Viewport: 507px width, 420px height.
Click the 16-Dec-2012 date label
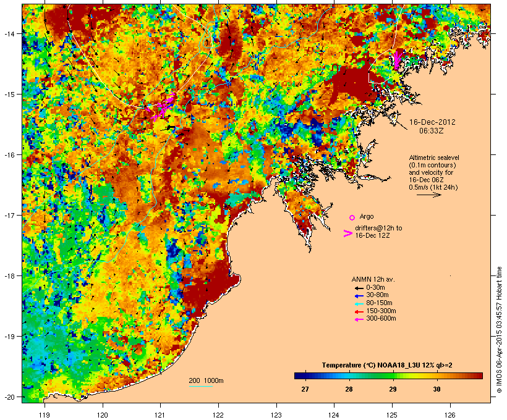click(x=432, y=122)
